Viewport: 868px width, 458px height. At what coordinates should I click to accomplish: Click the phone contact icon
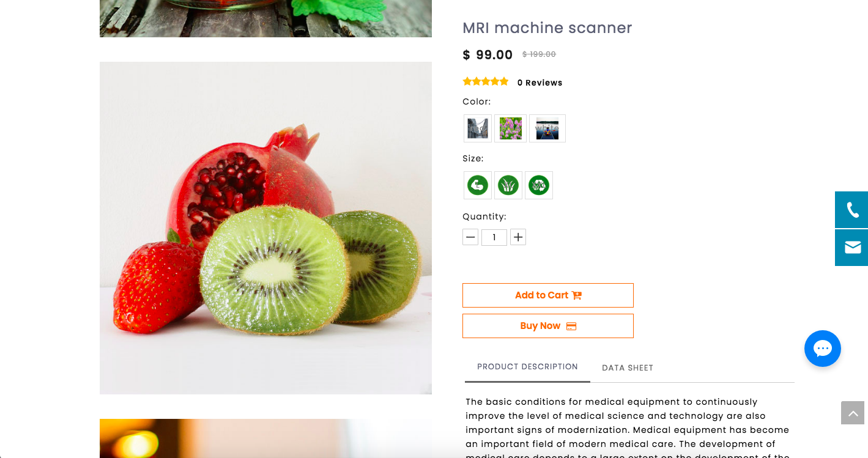851,210
